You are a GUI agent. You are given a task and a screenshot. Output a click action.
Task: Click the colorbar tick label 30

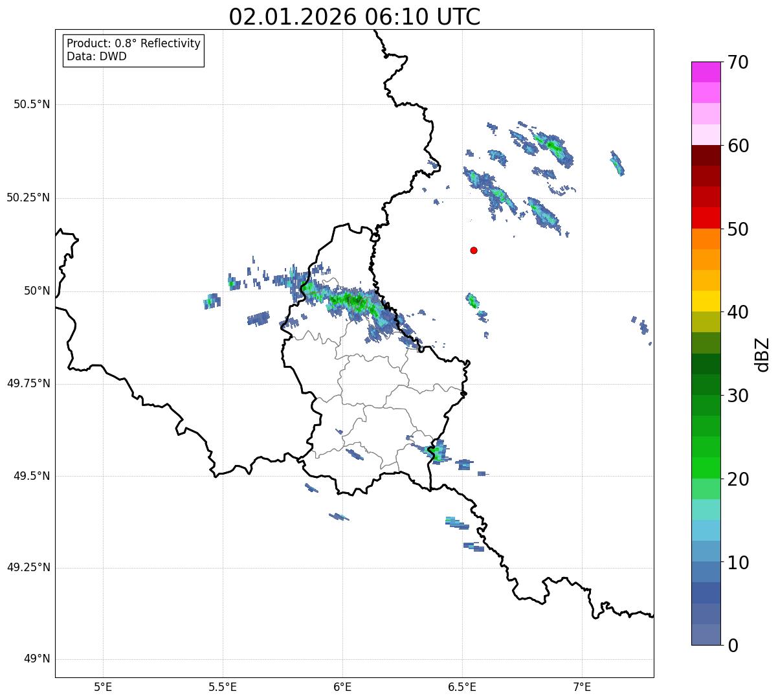tap(739, 396)
